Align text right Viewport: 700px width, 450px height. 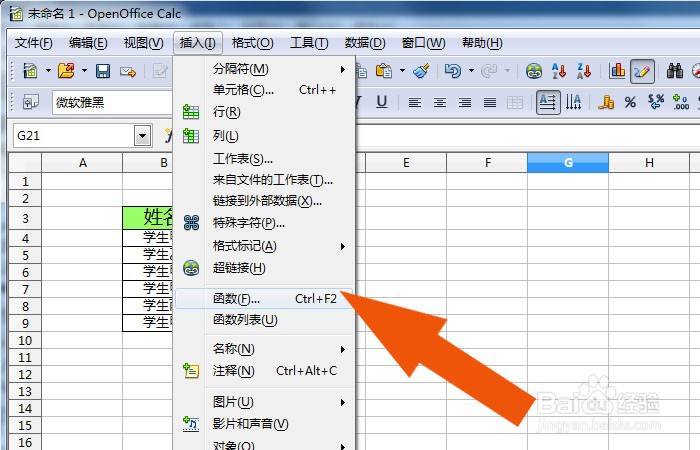(x=465, y=103)
